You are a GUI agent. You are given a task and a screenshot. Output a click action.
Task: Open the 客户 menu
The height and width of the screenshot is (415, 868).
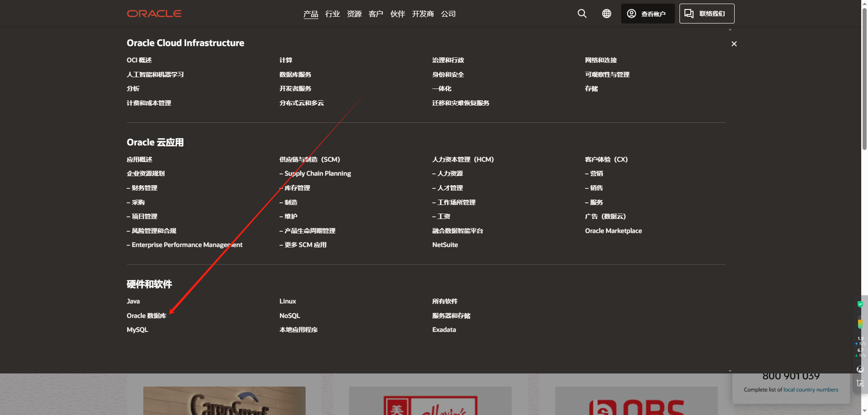pyautogui.click(x=376, y=14)
